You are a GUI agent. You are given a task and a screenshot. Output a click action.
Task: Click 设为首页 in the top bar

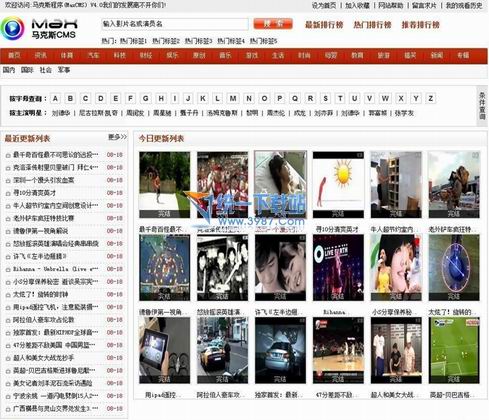tap(324, 5)
